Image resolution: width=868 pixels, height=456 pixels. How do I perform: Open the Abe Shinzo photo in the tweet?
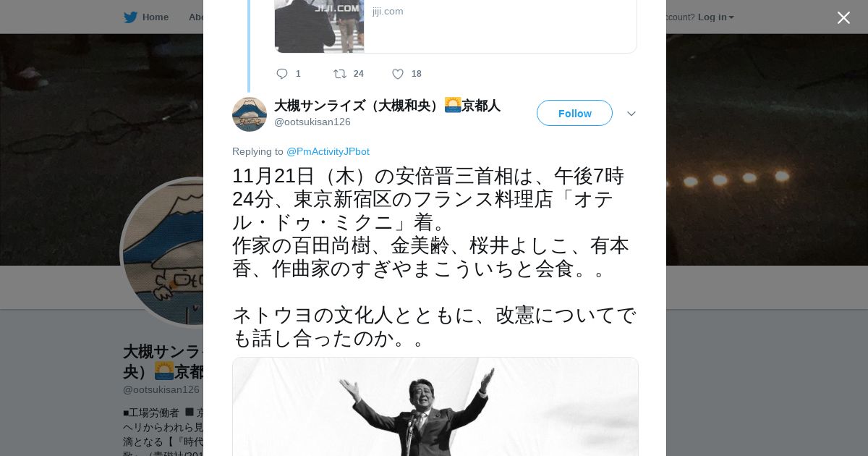(435, 407)
